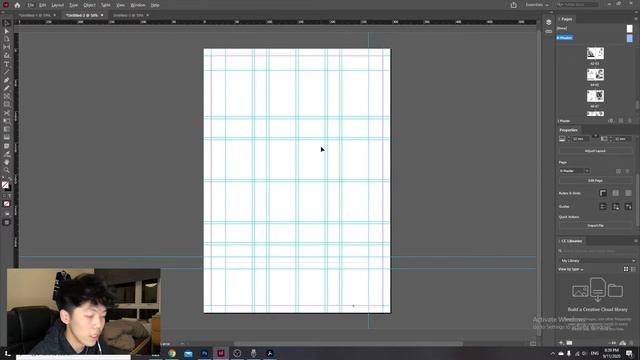
Task: Click the create new page icon
Action: [x=621, y=121]
